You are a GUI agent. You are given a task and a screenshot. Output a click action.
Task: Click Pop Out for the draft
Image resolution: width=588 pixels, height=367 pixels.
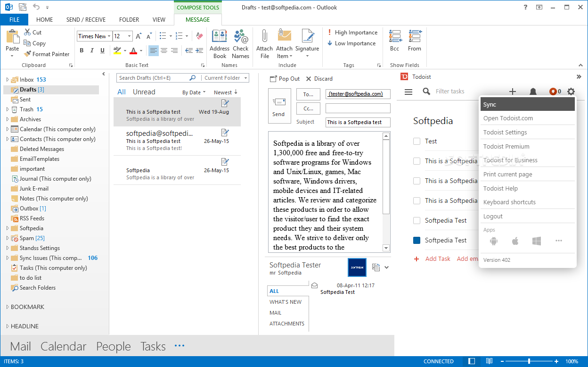click(285, 79)
